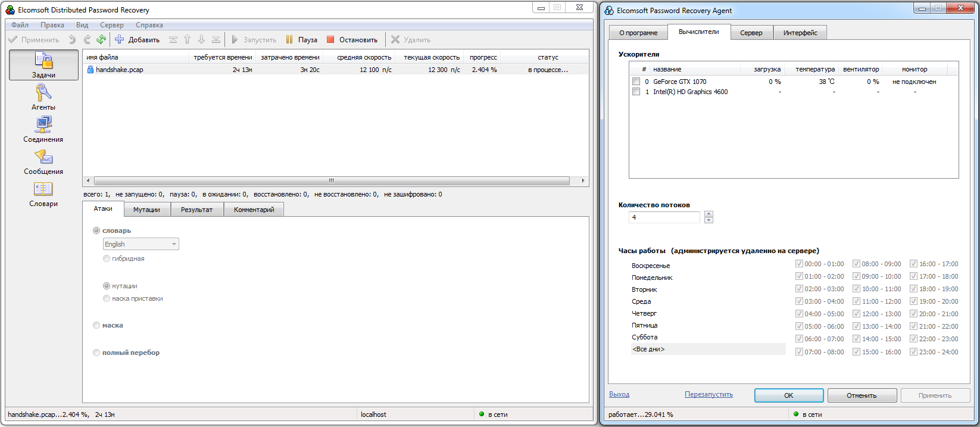Decrease thread count with down arrow
This screenshot has height=427, width=980.
tap(709, 220)
